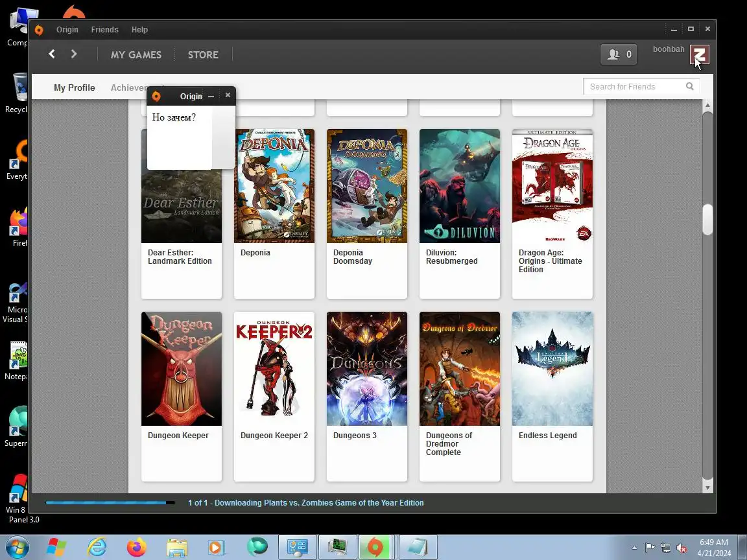
Task: Open the system monitor taskbar button
Action: [337, 547]
